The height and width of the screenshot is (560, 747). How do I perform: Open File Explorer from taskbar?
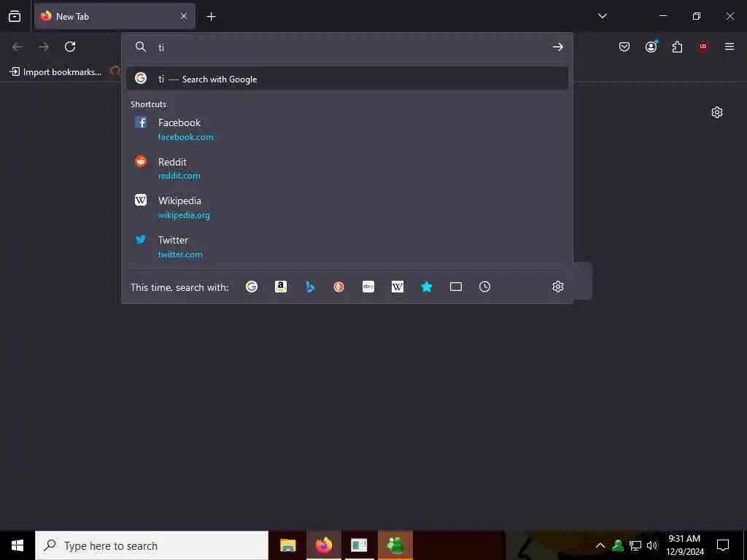[x=287, y=545]
